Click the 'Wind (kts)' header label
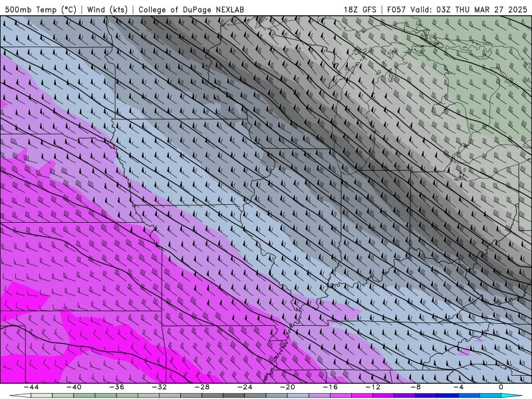The height and width of the screenshot is (399, 532). (107, 9)
